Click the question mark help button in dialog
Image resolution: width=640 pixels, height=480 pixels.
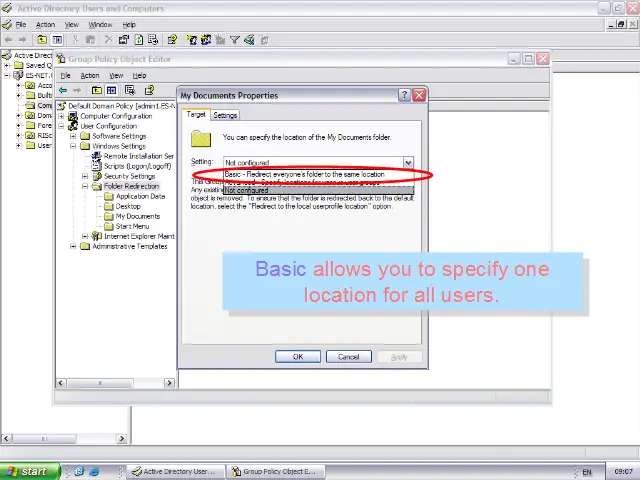tap(404, 95)
